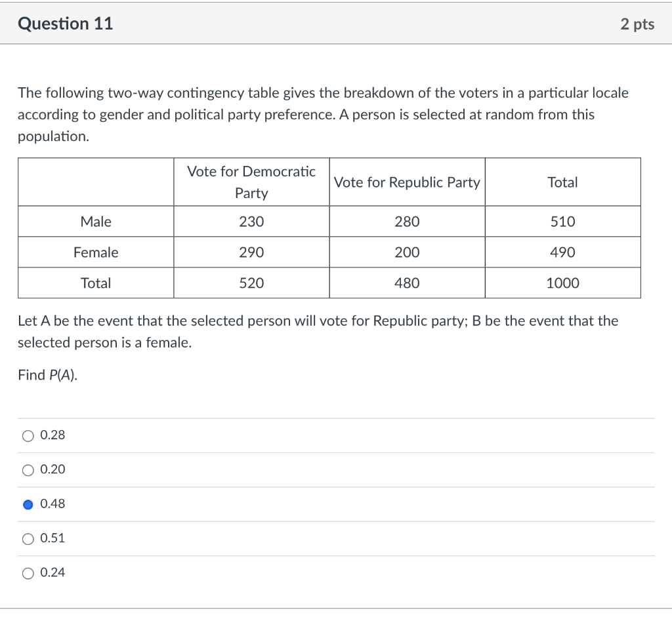
Task: Click the Find P(A) text
Action: tap(45, 374)
